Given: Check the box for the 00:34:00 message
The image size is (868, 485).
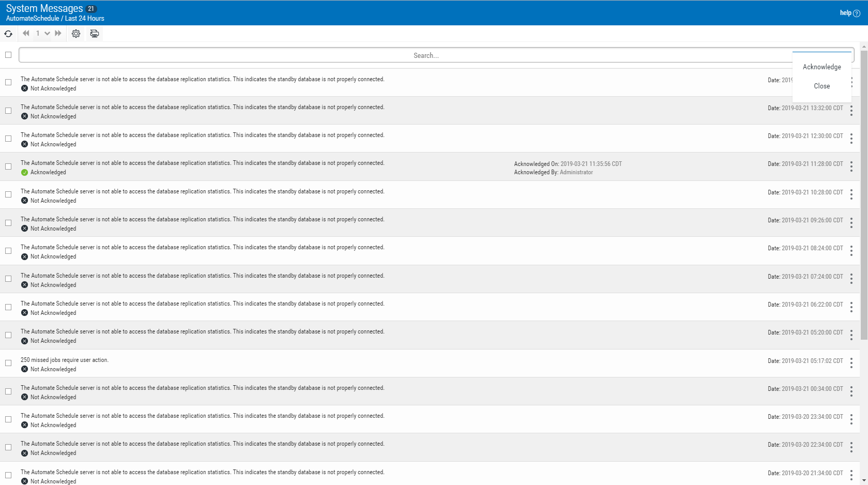Looking at the screenshot, I should tap(8, 391).
